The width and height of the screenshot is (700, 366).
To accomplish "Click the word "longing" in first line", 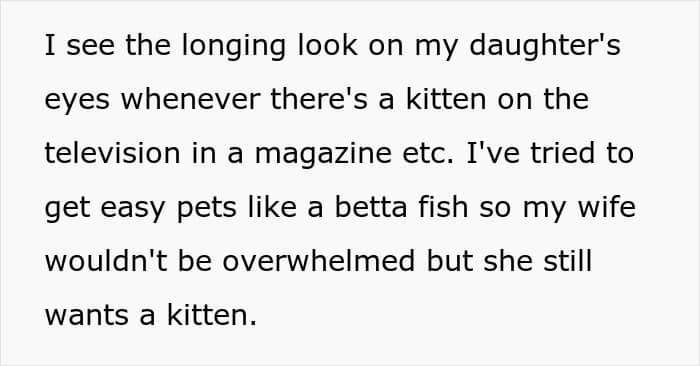I will pyautogui.click(x=233, y=47).
